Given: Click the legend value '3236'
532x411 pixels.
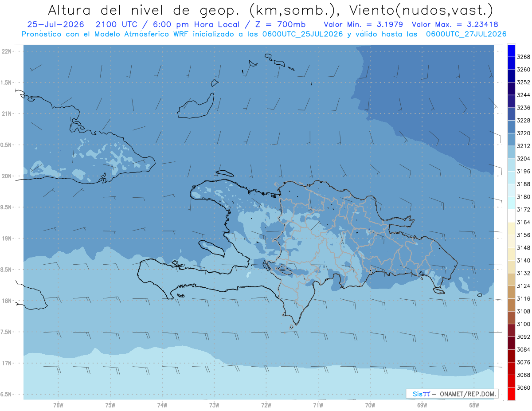Looking at the screenshot, I should [524, 108].
